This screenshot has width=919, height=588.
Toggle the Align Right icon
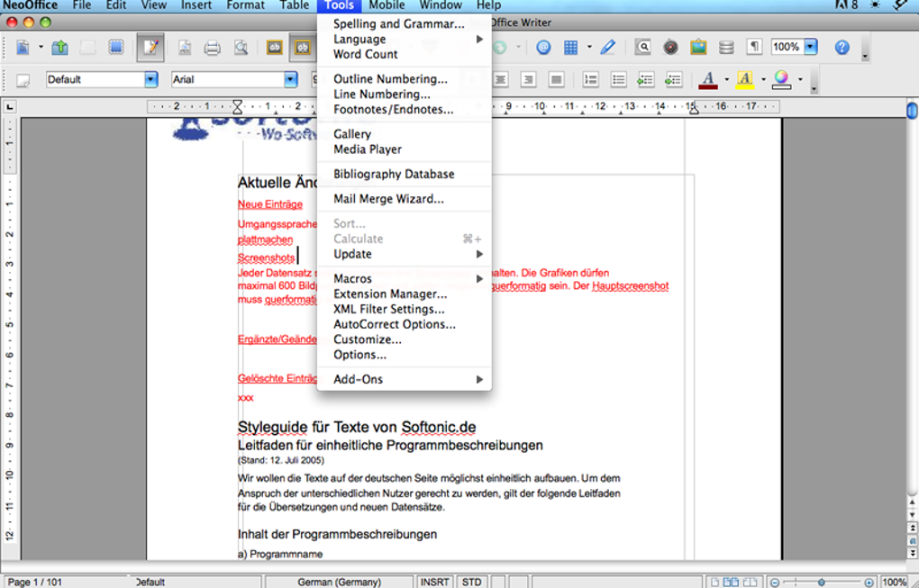(x=528, y=79)
